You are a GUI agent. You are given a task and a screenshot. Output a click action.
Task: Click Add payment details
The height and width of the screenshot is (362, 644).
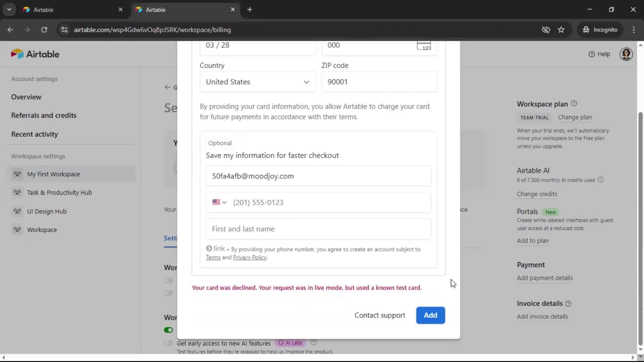(x=545, y=278)
